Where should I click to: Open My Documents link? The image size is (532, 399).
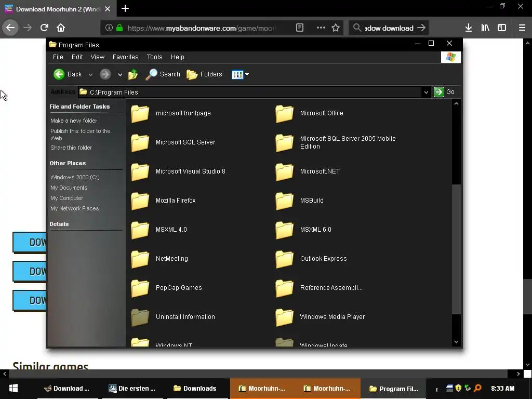click(69, 188)
